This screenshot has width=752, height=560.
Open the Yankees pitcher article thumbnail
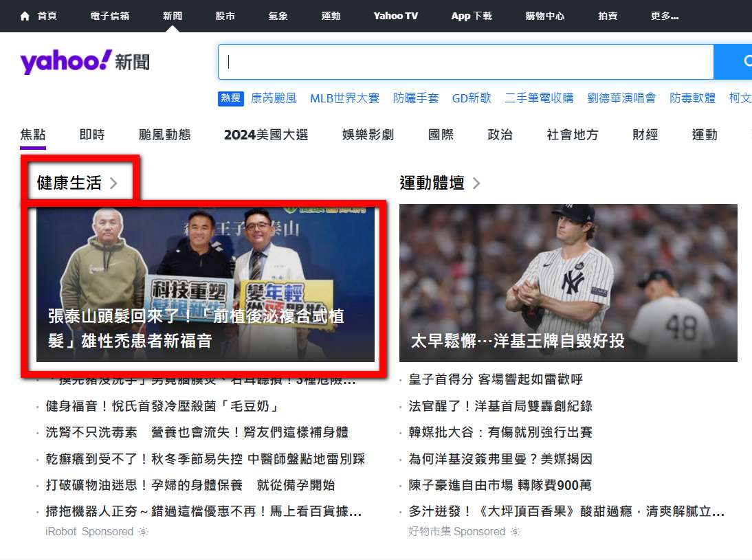click(x=568, y=283)
